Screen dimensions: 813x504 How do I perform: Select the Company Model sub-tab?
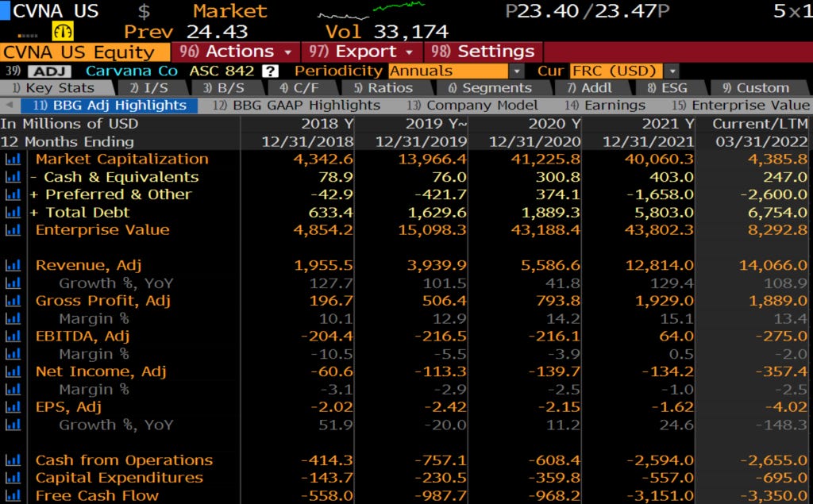(x=472, y=106)
